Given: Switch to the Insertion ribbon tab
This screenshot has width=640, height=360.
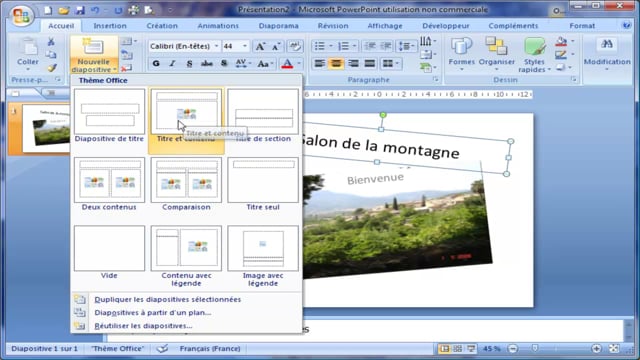Looking at the screenshot, I should point(110,26).
